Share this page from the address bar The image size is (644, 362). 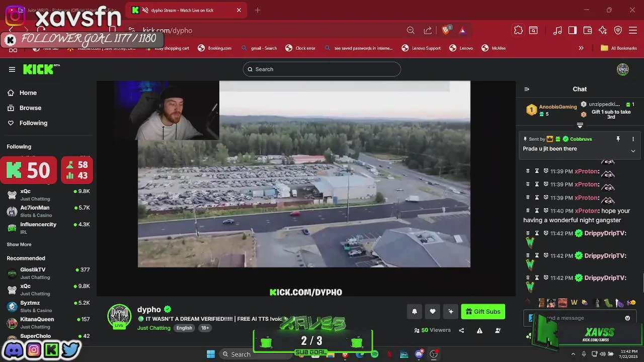(x=428, y=31)
